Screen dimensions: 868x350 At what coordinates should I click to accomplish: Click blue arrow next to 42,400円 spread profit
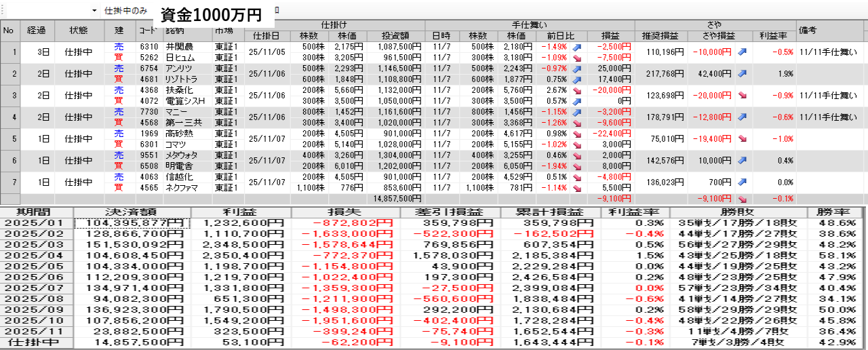pos(743,74)
